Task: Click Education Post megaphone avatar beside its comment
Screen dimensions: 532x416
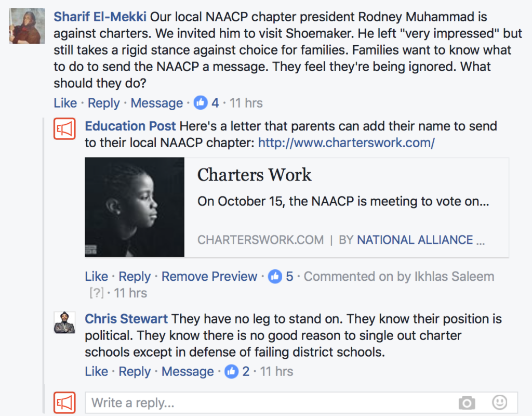Action: click(65, 128)
